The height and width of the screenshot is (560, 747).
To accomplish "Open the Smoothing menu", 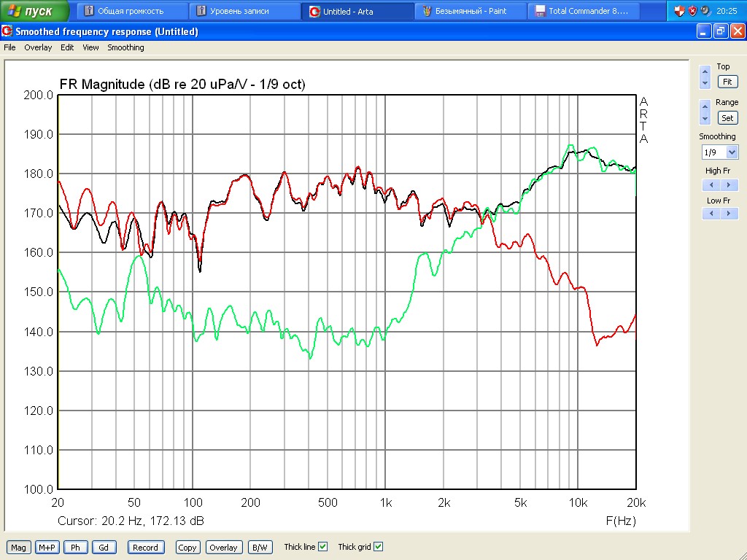I will [x=125, y=47].
